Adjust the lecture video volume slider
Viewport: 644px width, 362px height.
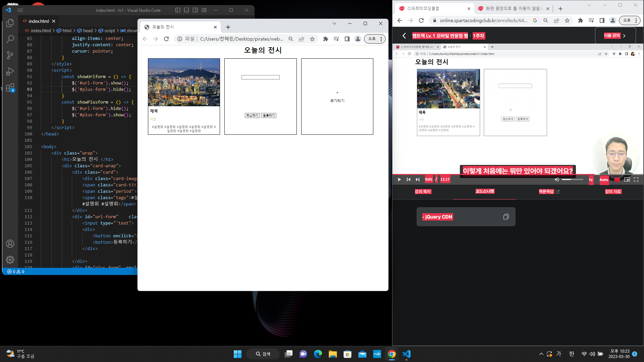tap(573, 180)
